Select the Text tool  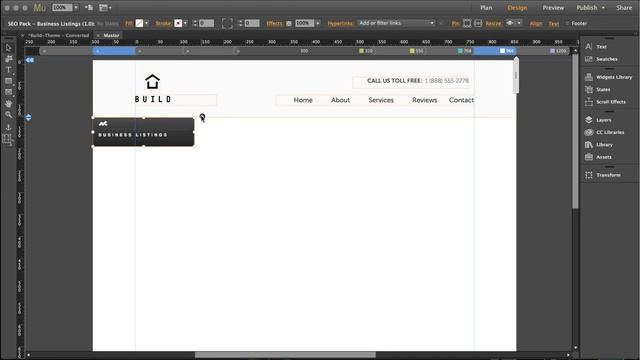point(8,70)
